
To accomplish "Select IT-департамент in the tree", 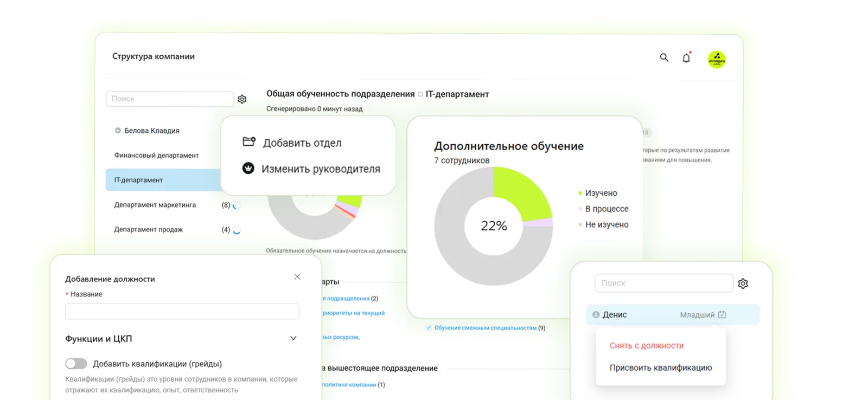I will coord(163,180).
